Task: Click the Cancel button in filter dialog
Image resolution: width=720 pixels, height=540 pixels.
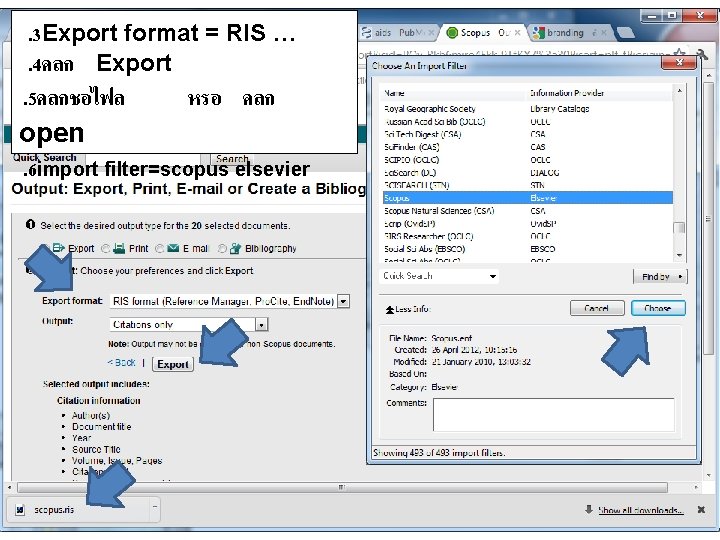Action: point(597,308)
